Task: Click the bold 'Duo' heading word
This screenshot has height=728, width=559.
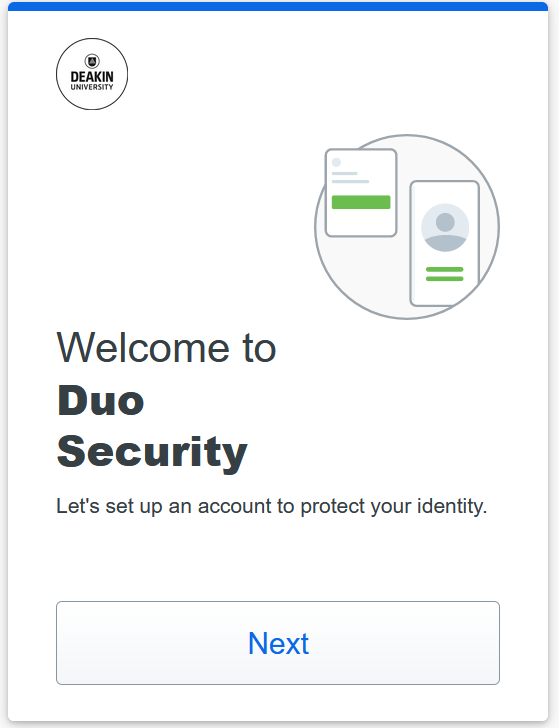Action: [100, 400]
